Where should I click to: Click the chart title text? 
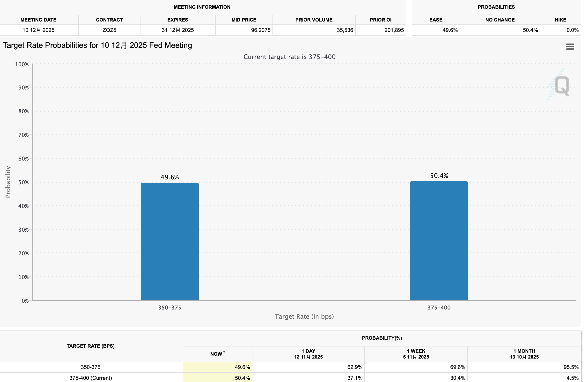pos(97,45)
